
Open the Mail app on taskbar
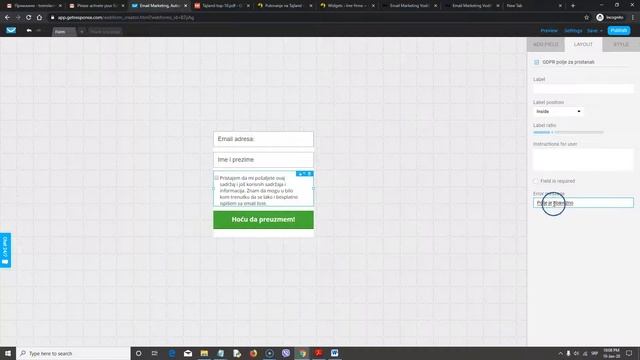[188, 353]
